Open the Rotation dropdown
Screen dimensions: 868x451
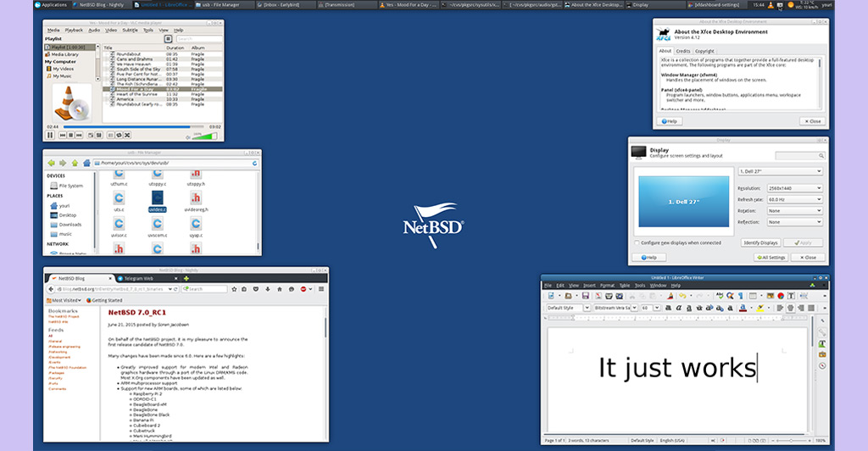click(x=793, y=210)
